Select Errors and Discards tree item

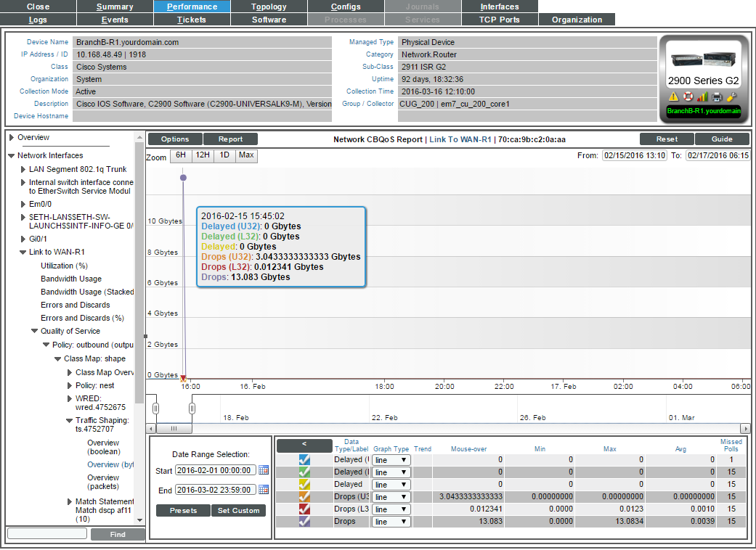(x=76, y=305)
